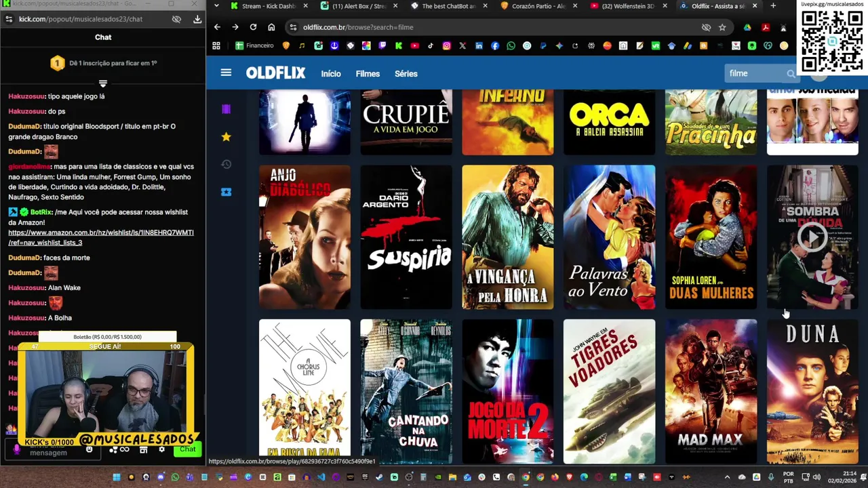Download icon in the Kick chat window
This screenshot has height=488, width=868.
197,19
